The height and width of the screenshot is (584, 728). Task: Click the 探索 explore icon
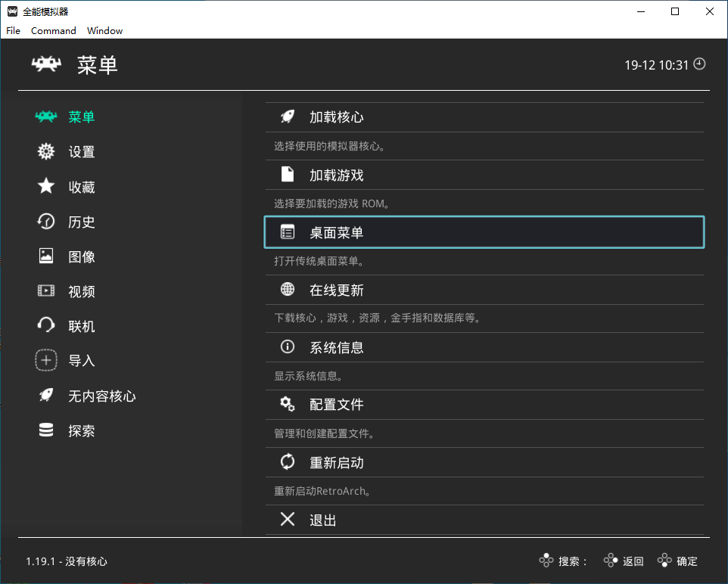pos(45,430)
